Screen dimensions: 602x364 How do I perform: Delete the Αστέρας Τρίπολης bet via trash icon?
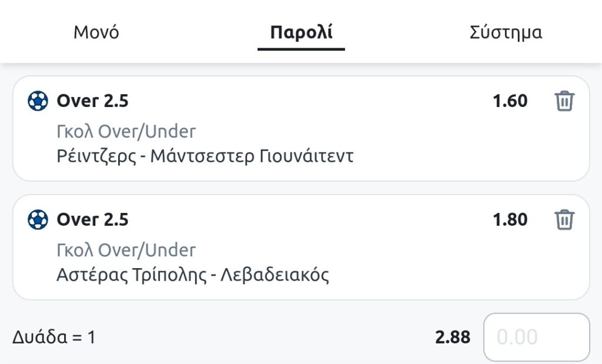[x=564, y=220]
